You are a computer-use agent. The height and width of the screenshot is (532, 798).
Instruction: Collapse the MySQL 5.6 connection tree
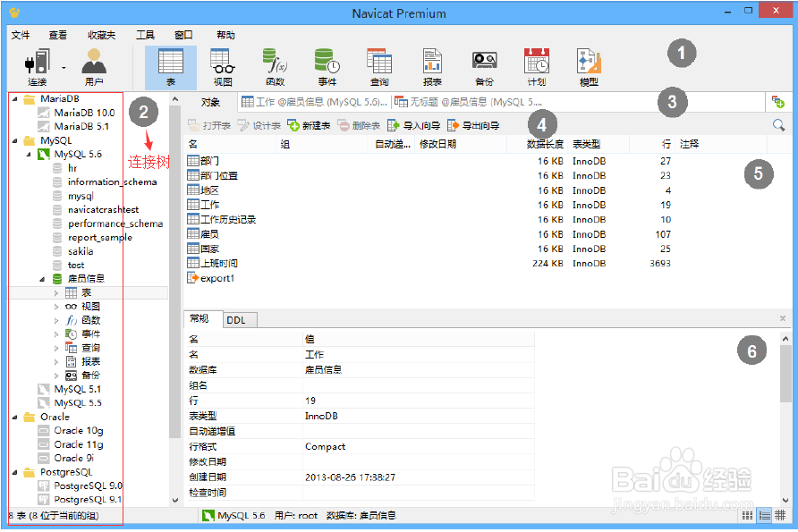(29, 154)
